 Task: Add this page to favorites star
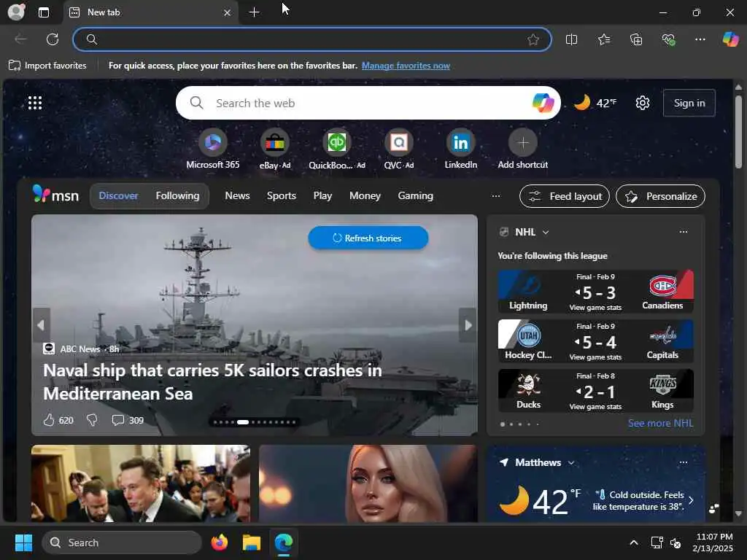(x=533, y=39)
